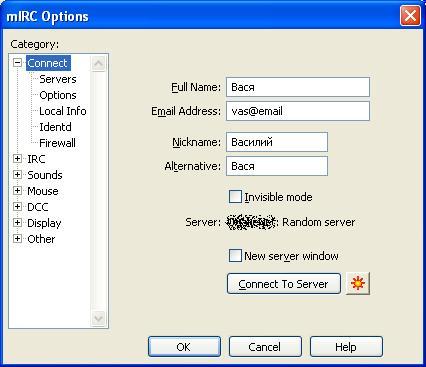Select the Identd tree item
The image size is (426, 367).
tap(55, 127)
